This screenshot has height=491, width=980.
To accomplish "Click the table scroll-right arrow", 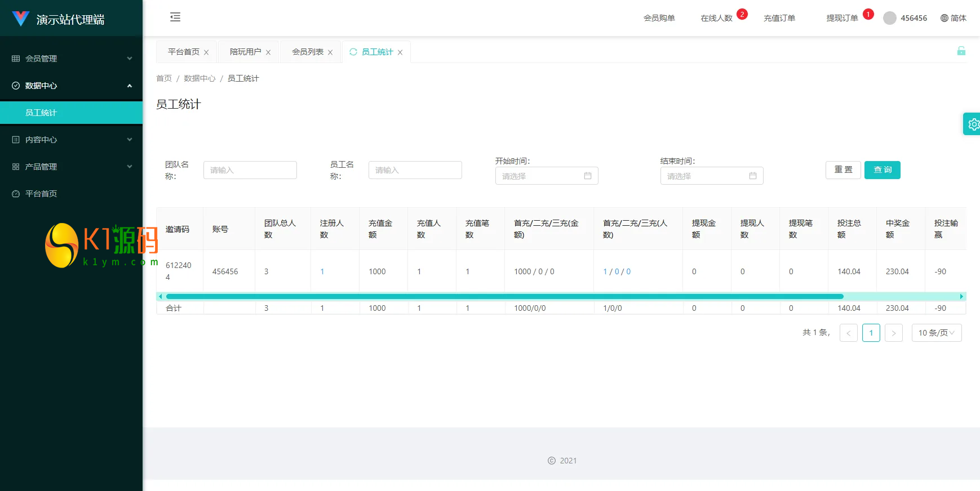I will [x=961, y=296].
